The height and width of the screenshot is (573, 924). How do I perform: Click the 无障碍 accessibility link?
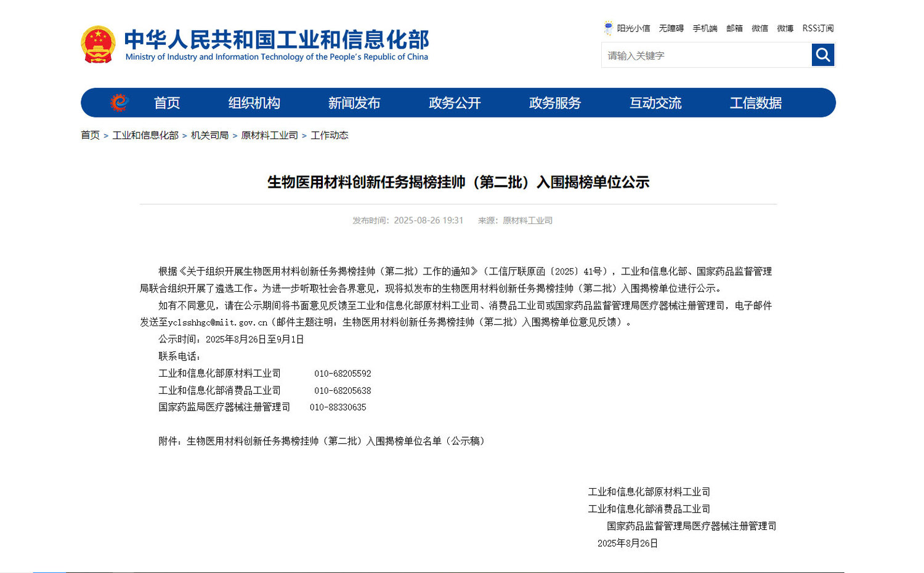pyautogui.click(x=671, y=28)
